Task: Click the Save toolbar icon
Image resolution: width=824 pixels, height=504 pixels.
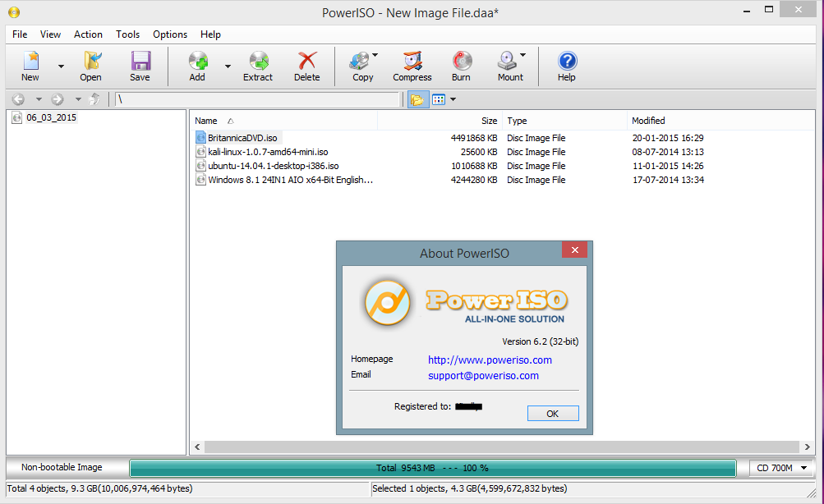Action: 140,61
